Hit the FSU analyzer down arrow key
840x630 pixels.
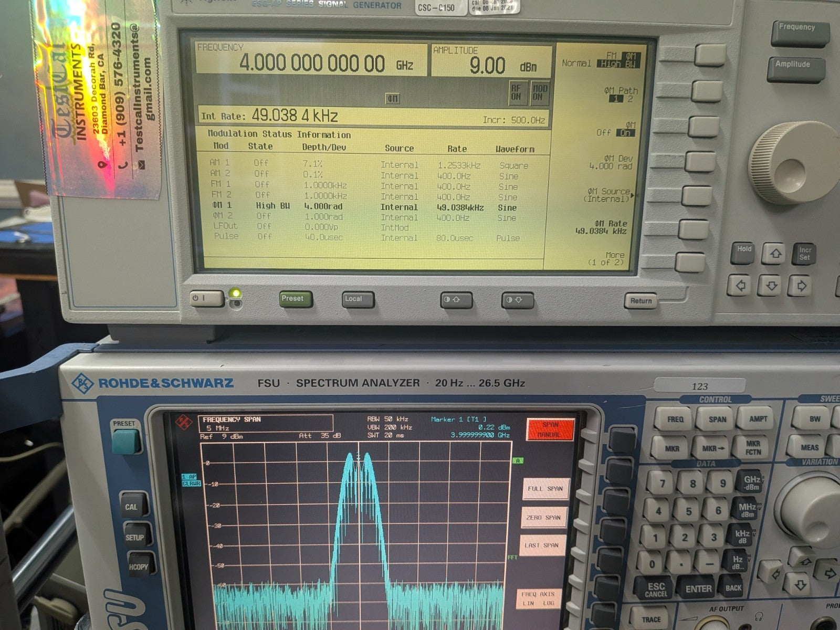coord(800,584)
